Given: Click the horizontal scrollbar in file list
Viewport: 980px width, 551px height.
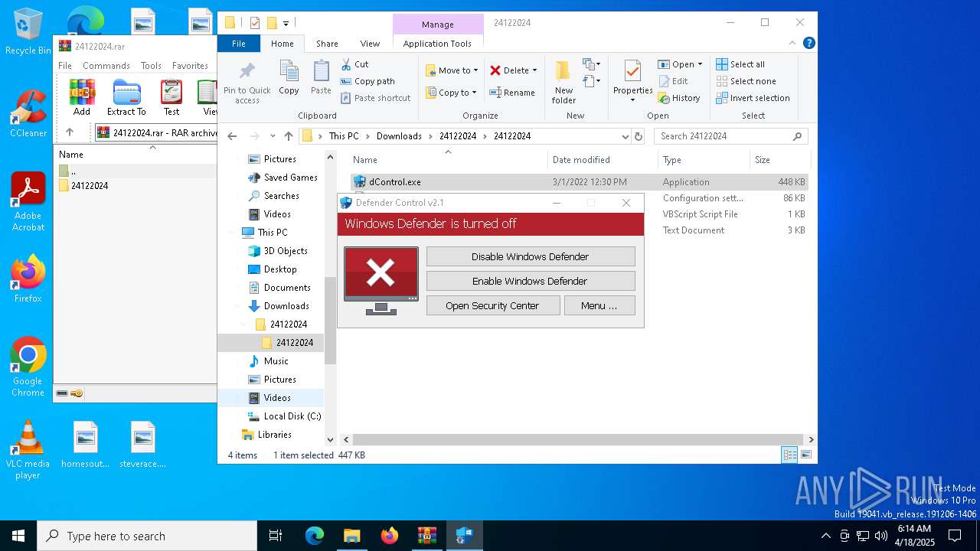Looking at the screenshot, I should [x=578, y=440].
